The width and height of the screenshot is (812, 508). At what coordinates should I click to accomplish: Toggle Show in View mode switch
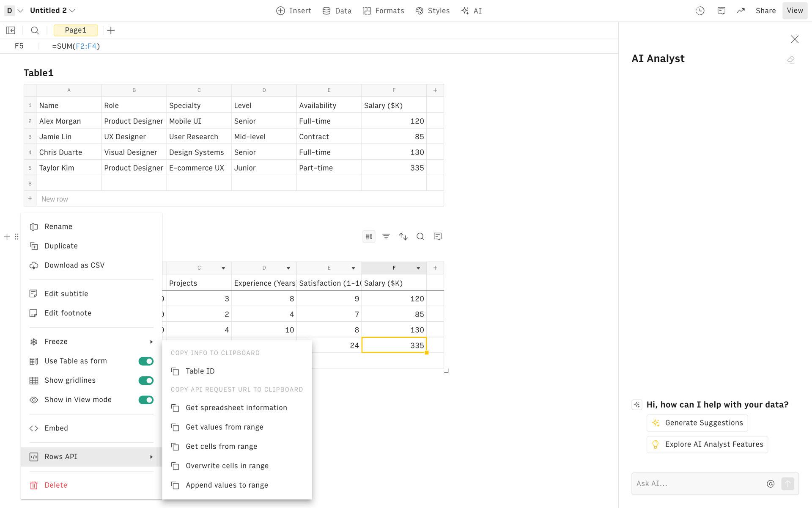click(146, 400)
